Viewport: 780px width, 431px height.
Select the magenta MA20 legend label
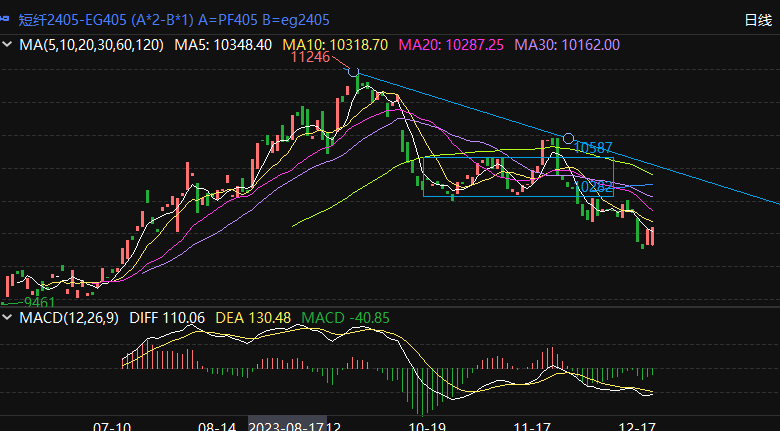[x=452, y=44]
